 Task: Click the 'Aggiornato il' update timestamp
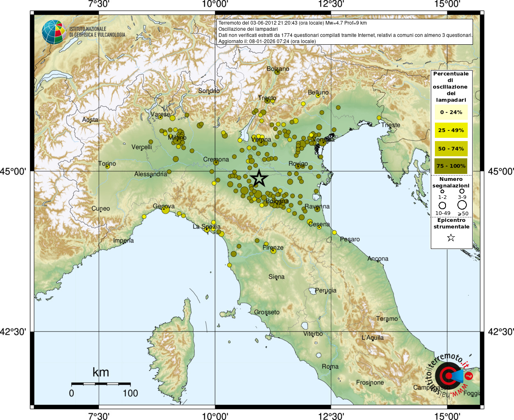pos(267,41)
